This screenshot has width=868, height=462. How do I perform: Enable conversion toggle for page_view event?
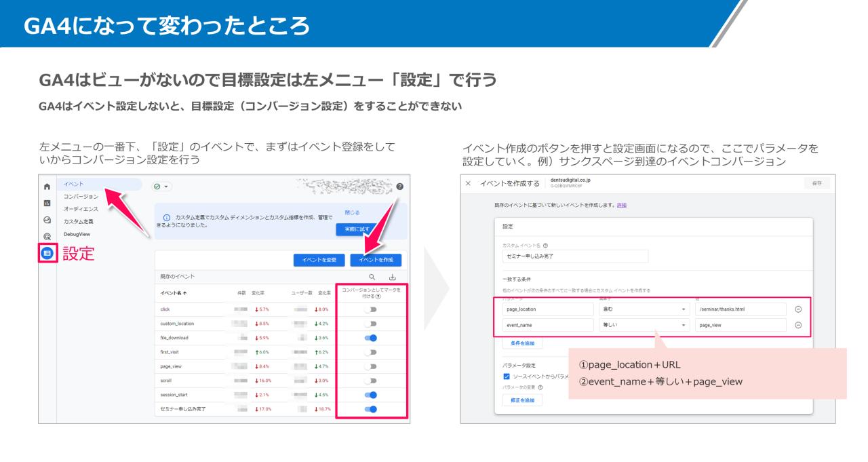pos(372,366)
